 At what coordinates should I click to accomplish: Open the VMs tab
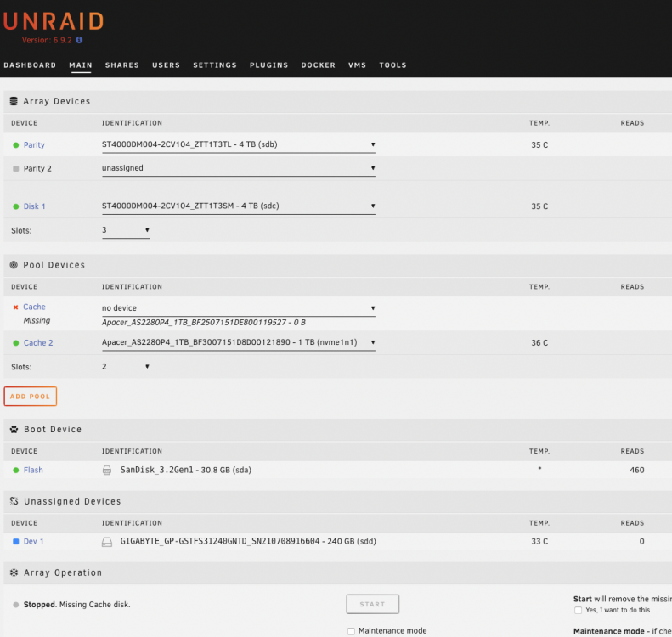coord(357,65)
